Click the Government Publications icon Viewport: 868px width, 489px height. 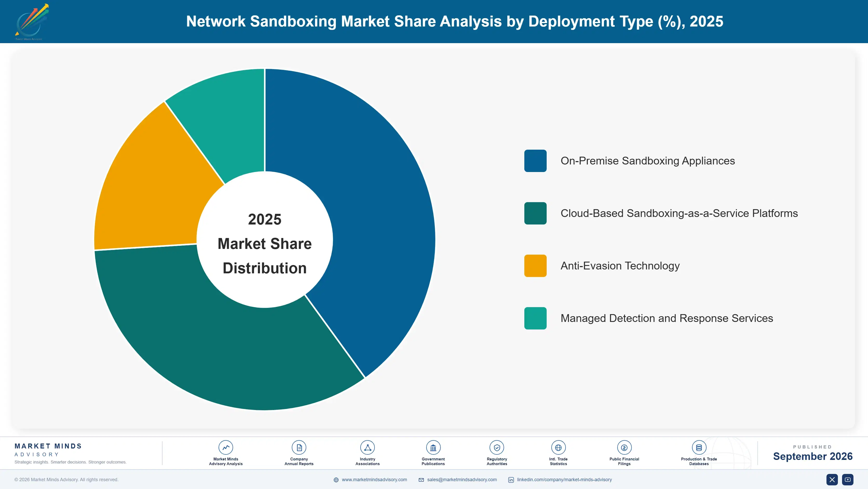coord(433,447)
